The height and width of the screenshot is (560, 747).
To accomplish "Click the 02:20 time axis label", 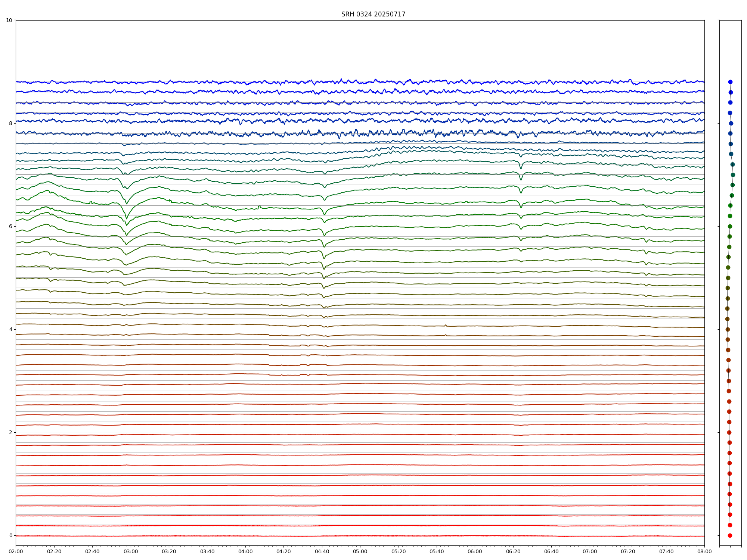I will coord(54,552).
